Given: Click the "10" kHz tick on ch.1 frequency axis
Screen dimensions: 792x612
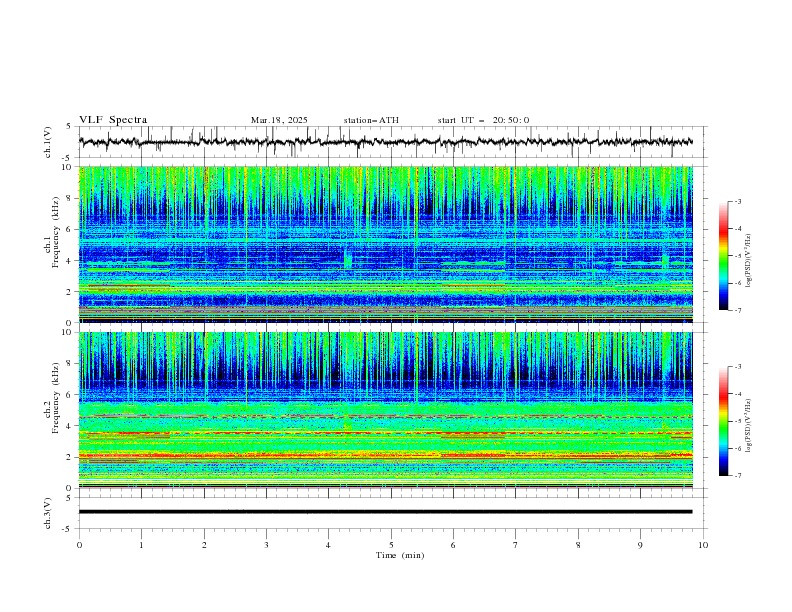Looking at the screenshot, I should tap(69, 167).
